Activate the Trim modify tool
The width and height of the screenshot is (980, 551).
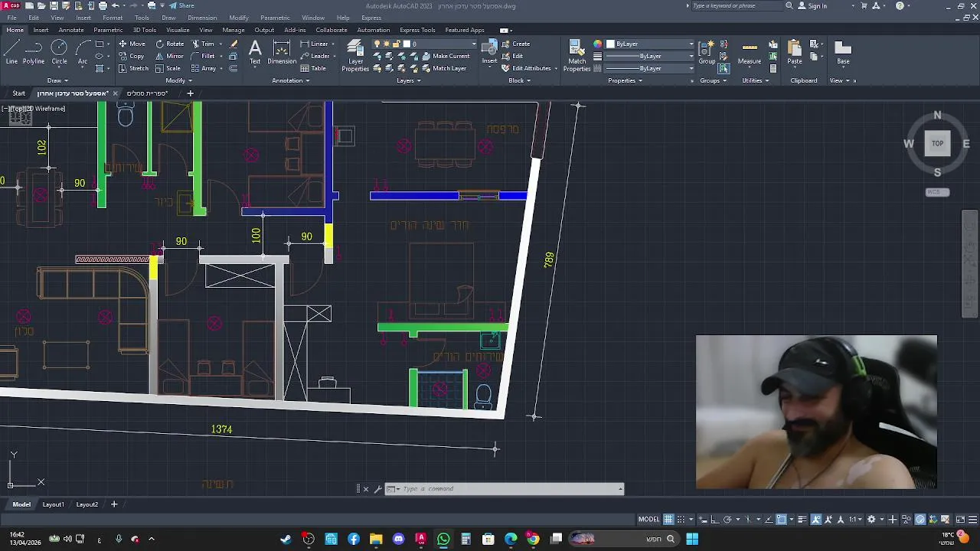pyautogui.click(x=203, y=44)
